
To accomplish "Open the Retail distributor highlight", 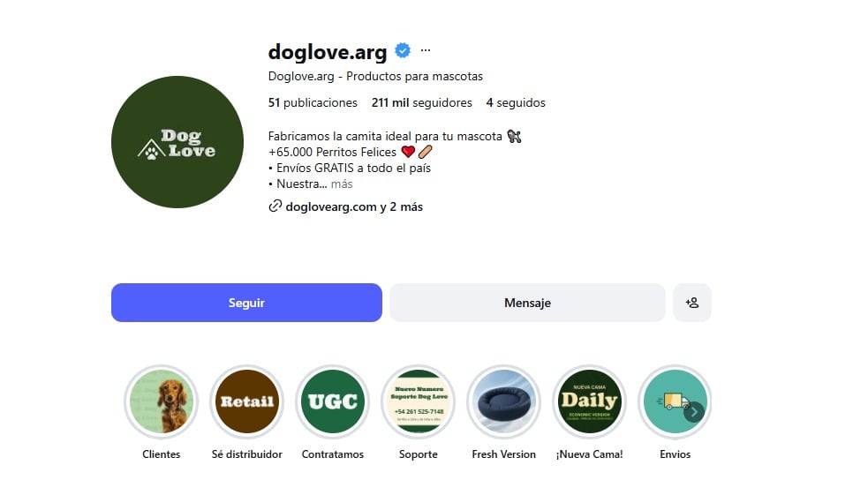I will 246,401.
